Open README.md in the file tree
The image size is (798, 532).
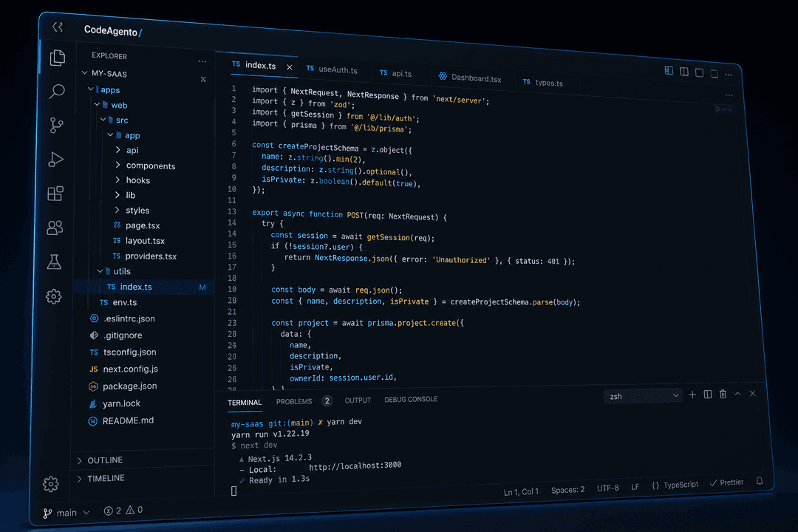coord(128,421)
